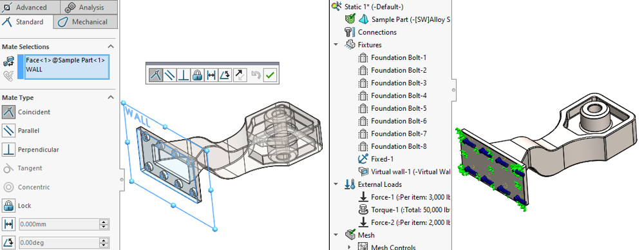
Task: Click Angle icon in popup toolbar
Action: [225, 75]
